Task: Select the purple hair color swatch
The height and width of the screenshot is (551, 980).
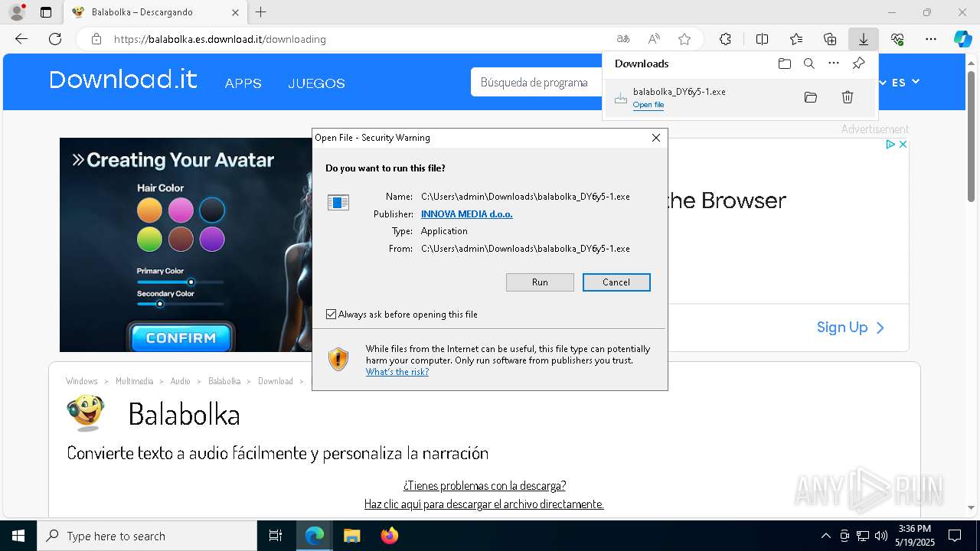Action: [x=212, y=239]
